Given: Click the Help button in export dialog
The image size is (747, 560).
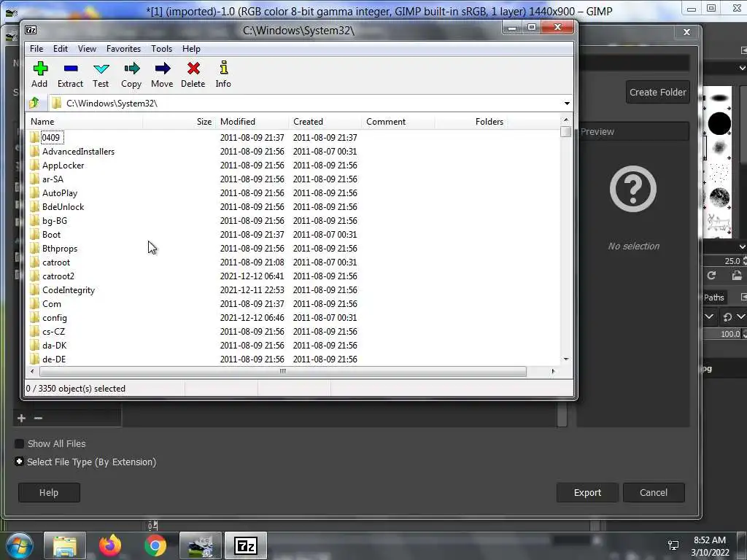Looking at the screenshot, I should coord(49,492).
